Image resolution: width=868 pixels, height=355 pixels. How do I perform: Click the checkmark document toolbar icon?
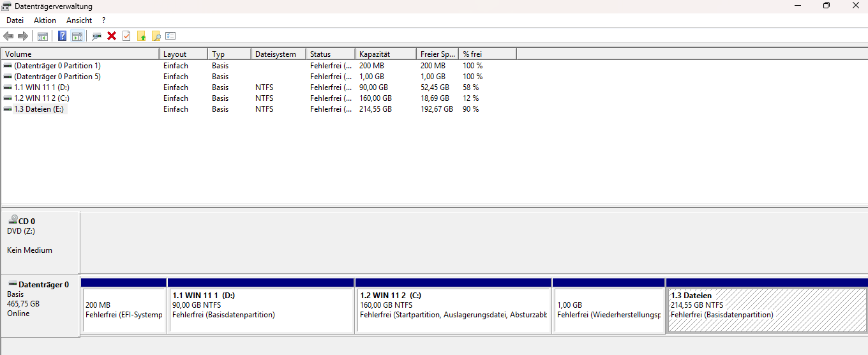pos(126,36)
